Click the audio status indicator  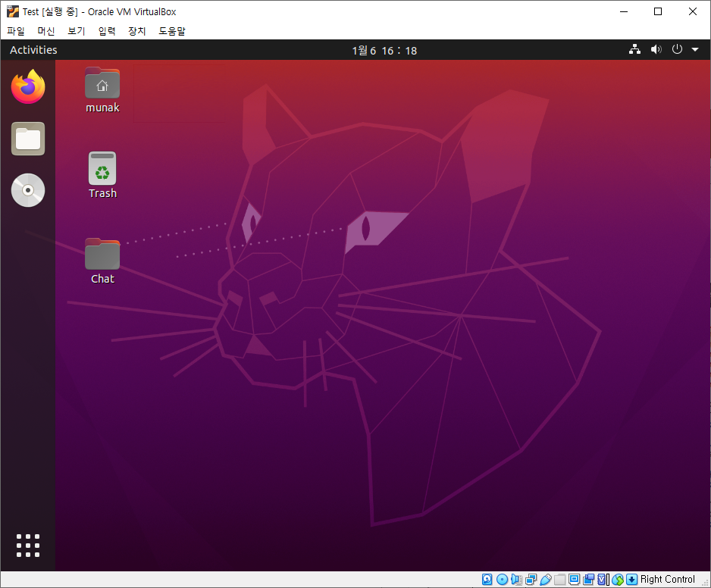(516, 580)
